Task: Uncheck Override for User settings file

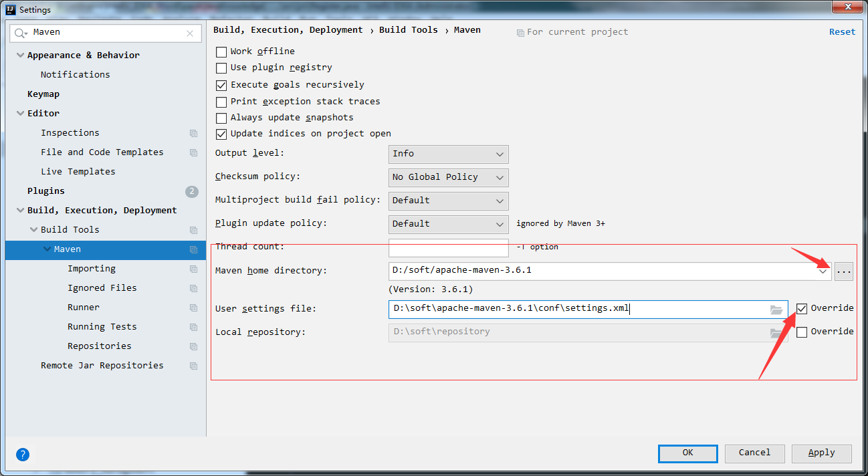Action: [802, 308]
